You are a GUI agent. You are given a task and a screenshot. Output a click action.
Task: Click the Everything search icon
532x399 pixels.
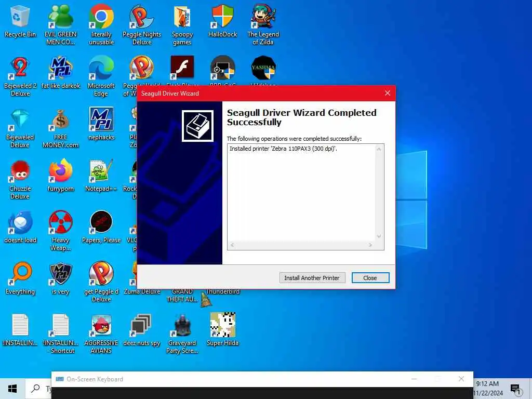(20, 278)
